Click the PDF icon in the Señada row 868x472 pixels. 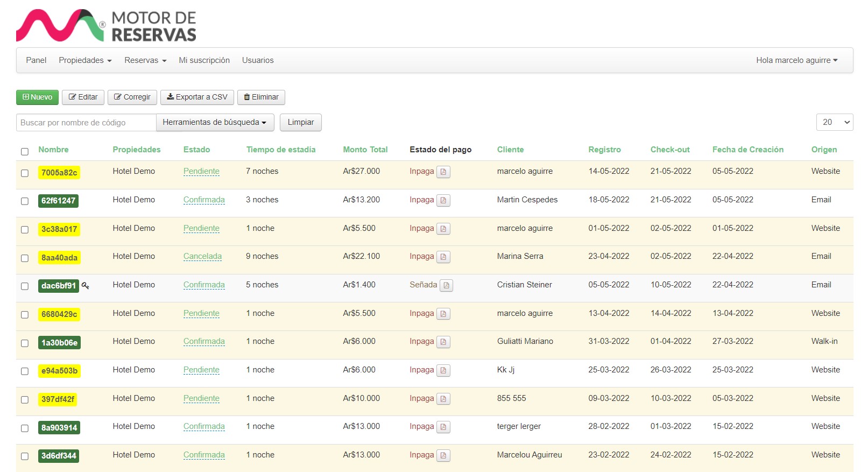446,286
